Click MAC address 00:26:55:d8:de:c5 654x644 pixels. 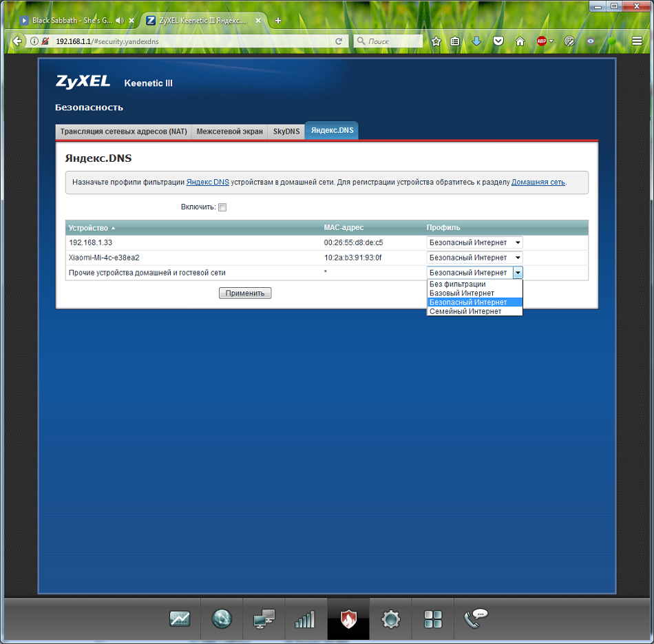click(x=353, y=242)
